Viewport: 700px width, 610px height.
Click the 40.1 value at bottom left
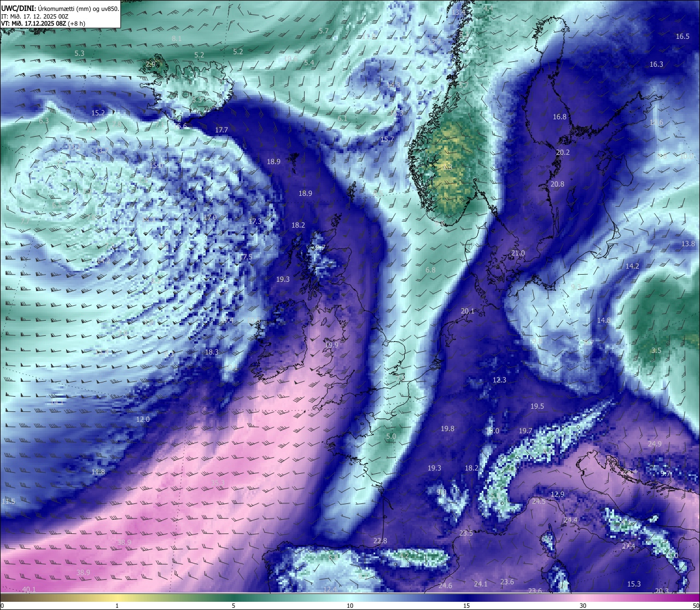coord(29,589)
